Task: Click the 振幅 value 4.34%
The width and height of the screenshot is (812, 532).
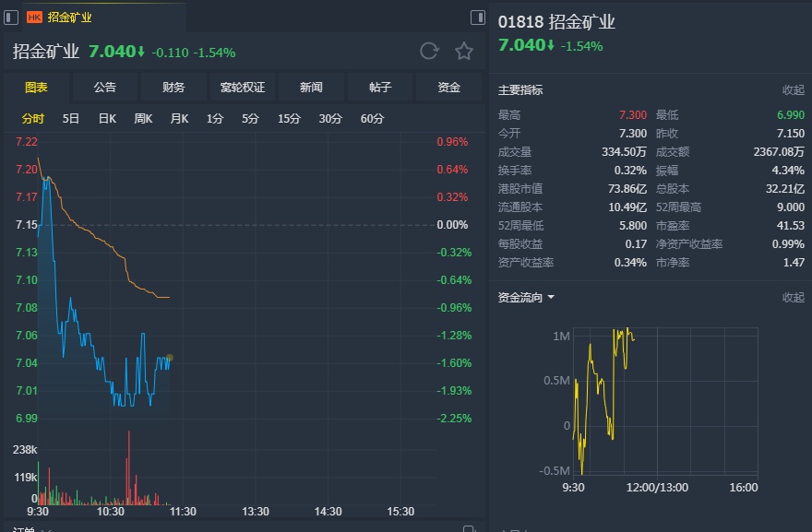Action: click(788, 171)
